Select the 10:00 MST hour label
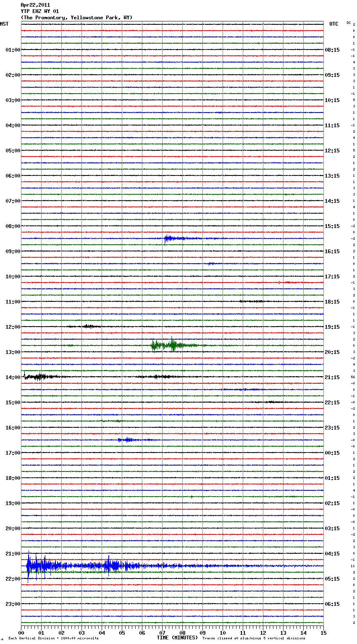 [x=13, y=277]
